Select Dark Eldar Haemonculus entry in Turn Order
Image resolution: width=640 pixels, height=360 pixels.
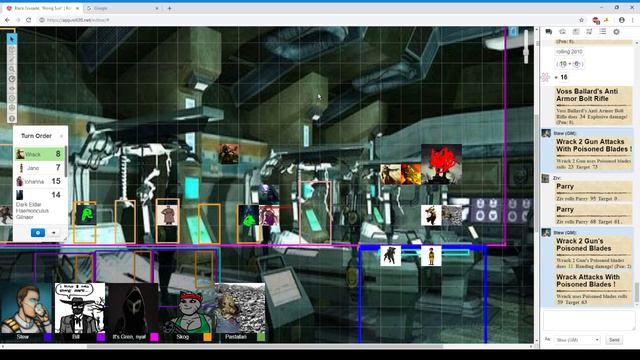click(39, 204)
